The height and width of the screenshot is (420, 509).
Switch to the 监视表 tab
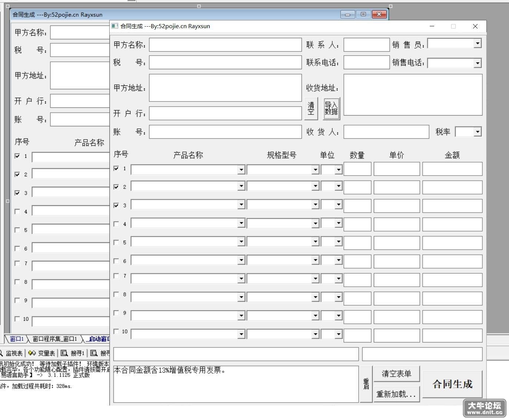11,353
